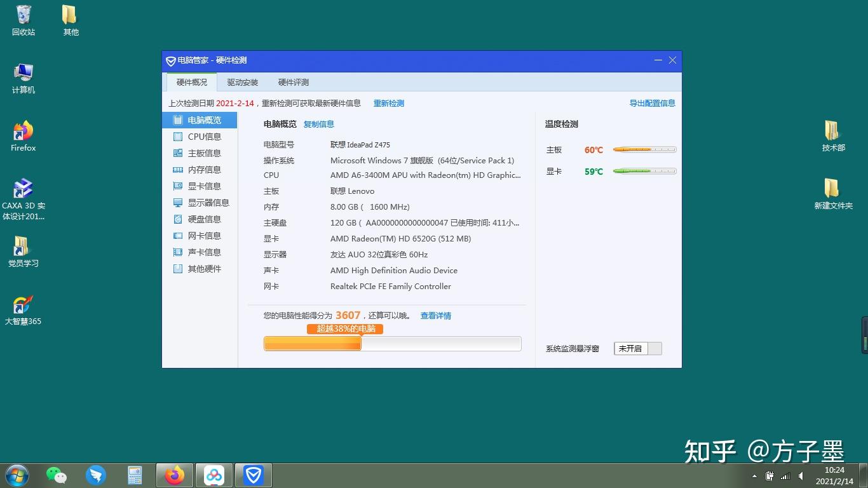Click the 友达 AUO 32位真彩色 60Hz text
This screenshot has height=488, width=868.
379,255
